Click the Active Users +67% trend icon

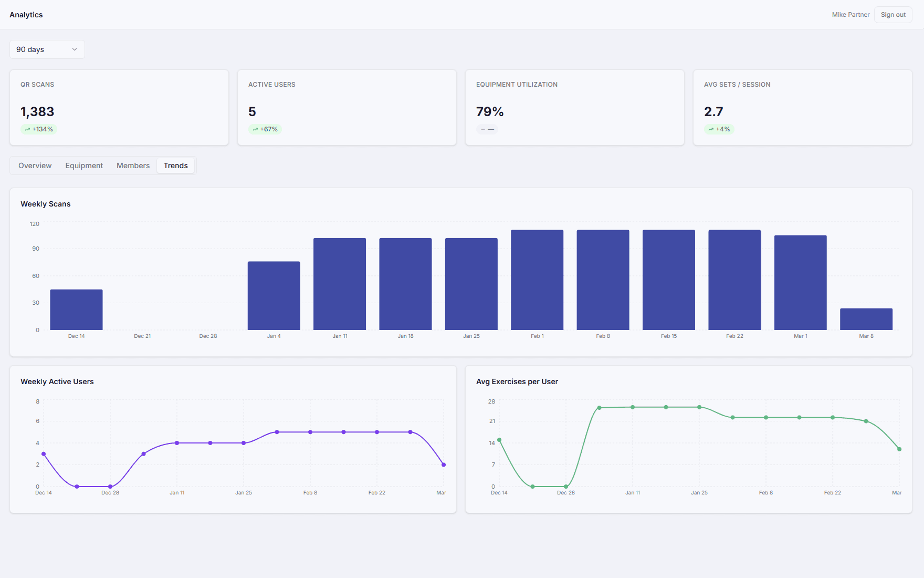pos(255,129)
